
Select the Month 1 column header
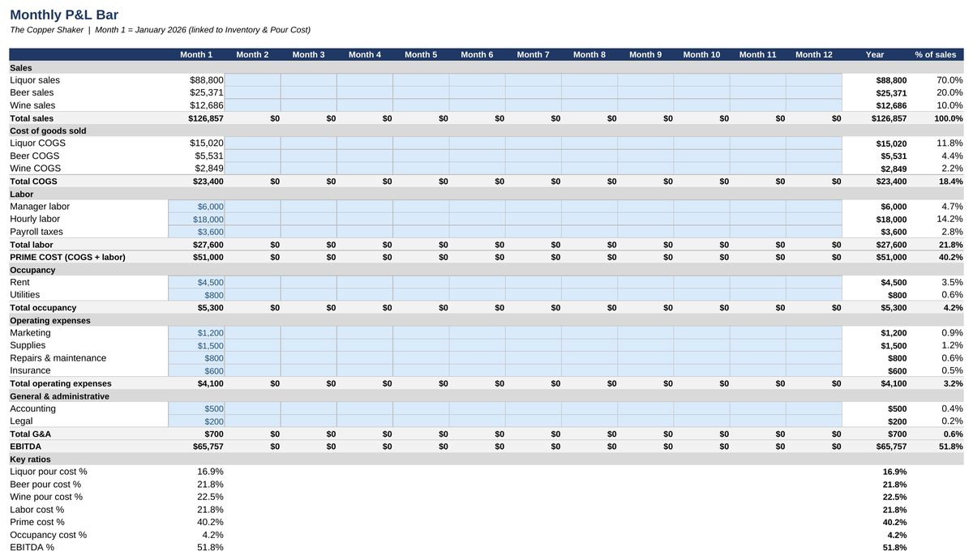(x=196, y=54)
